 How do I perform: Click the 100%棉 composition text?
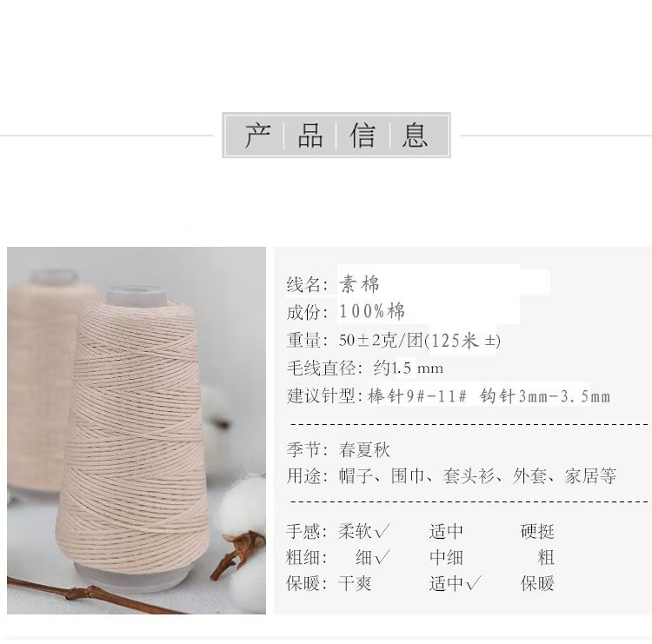372,311
